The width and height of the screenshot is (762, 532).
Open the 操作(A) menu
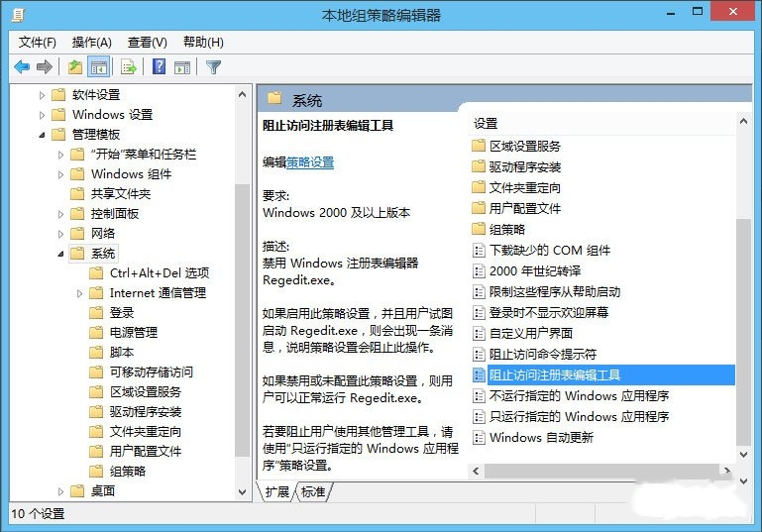tap(92, 43)
